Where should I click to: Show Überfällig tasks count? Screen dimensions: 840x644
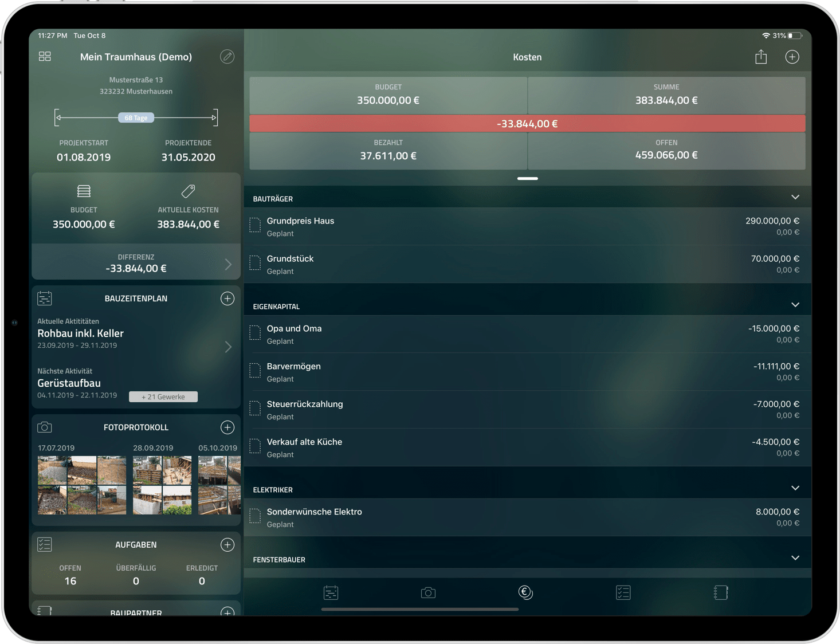[x=136, y=575]
